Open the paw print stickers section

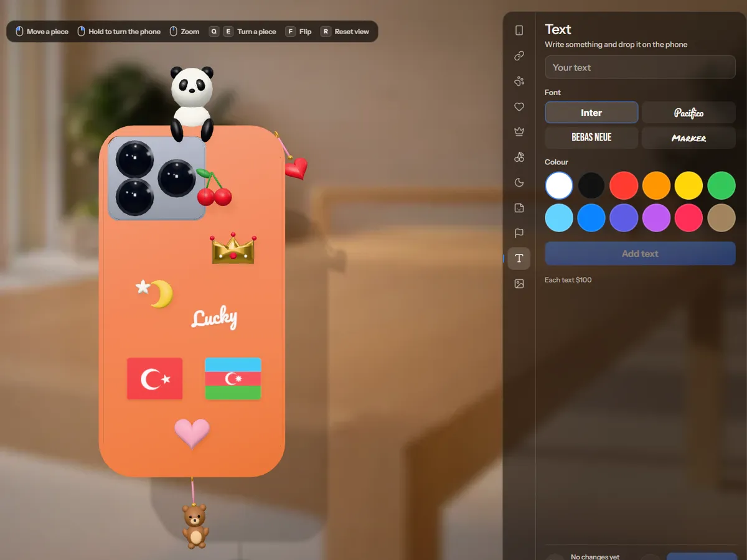click(x=519, y=81)
